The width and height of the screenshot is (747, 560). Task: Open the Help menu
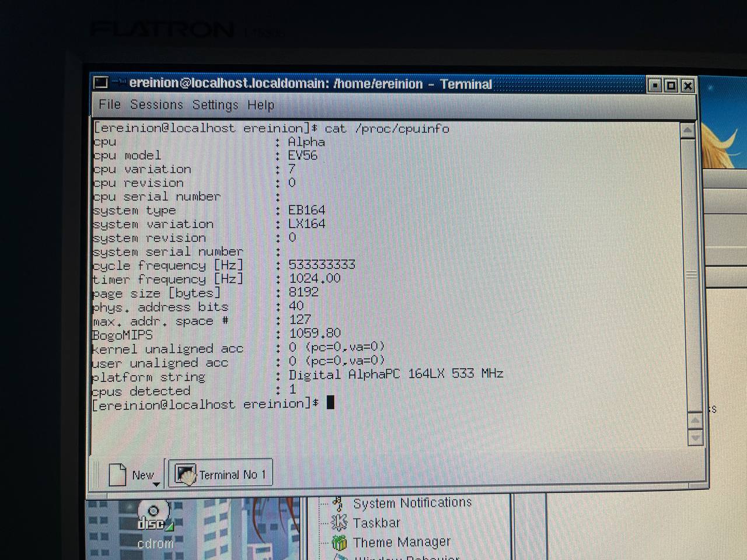[260, 105]
